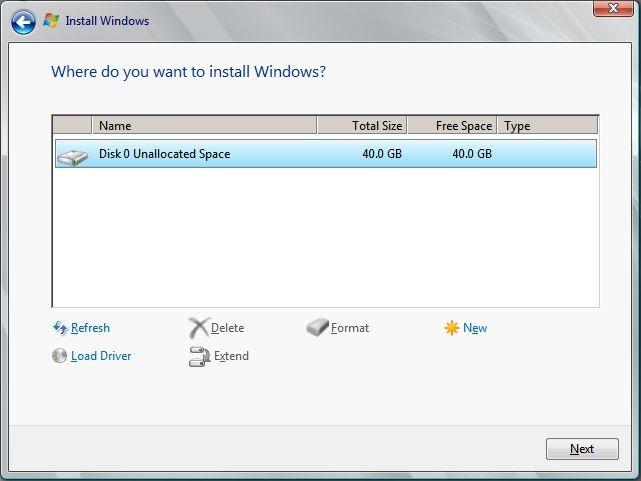This screenshot has width=641, height=481.
Task: Sort by the Total Size column header
Action: point(362,125)
